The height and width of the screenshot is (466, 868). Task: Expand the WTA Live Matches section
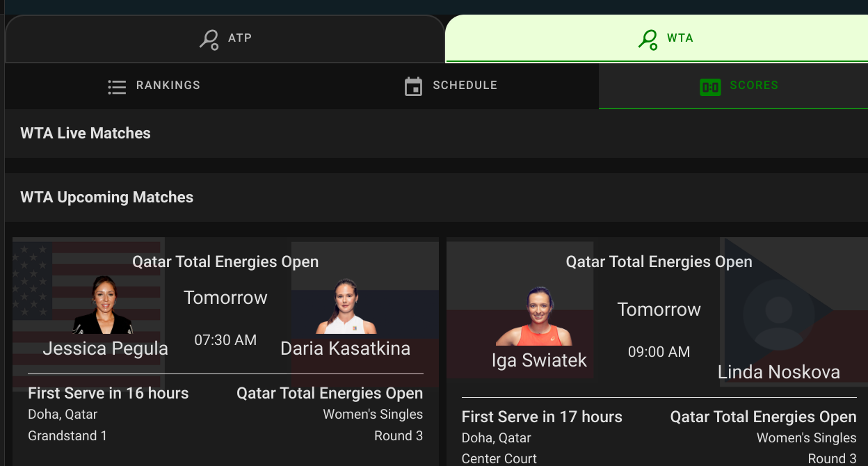coord(436,134)
